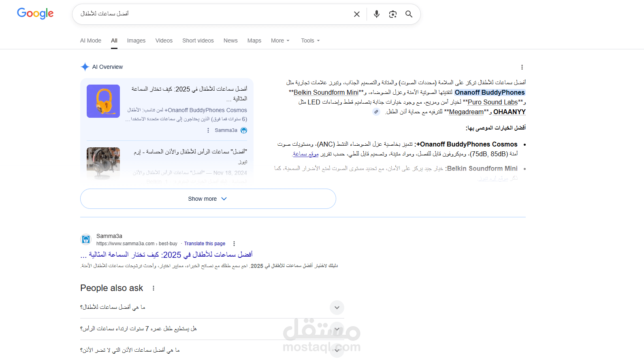Switch to News tab

point(230,40)
